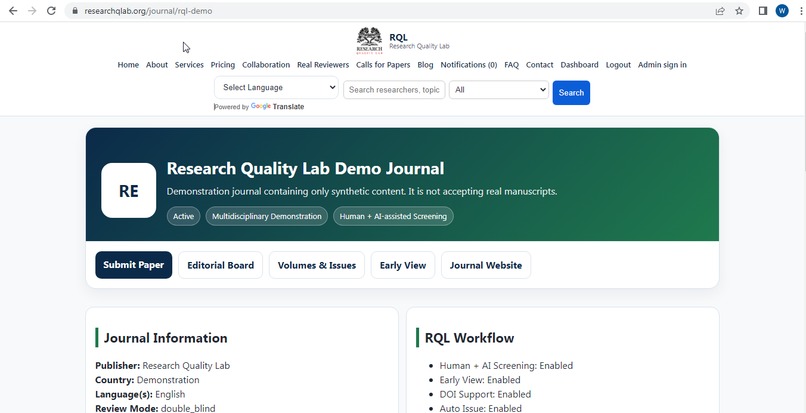Open the Early View button
The width and height of the screenshot is (806, 413).
coord(403,265)
